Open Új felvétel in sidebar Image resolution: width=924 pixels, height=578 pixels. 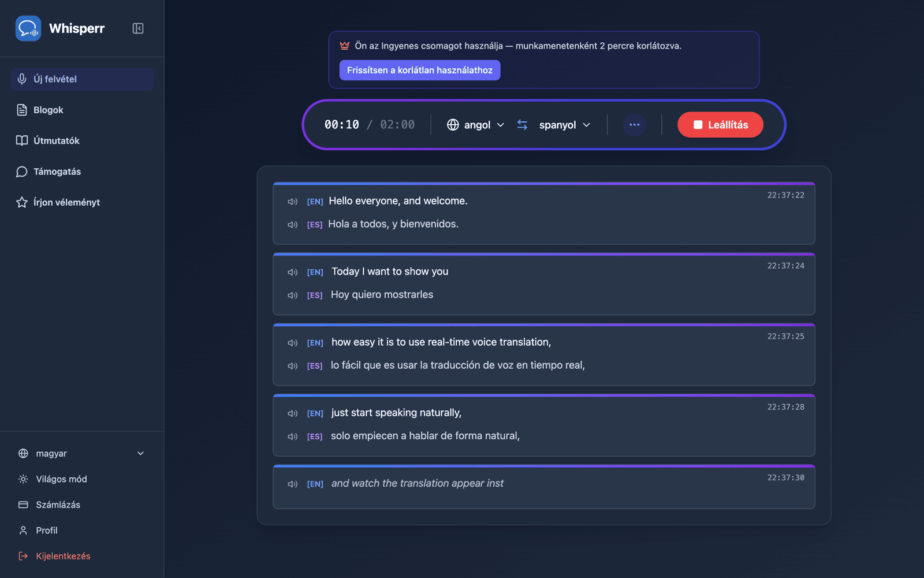click(81, 79)
